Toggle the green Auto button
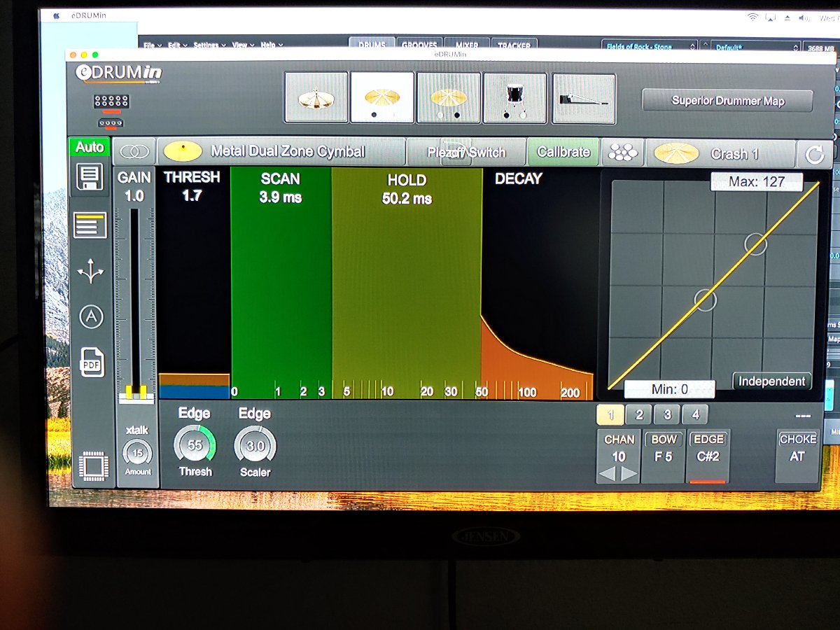 [x=90, y=147]
